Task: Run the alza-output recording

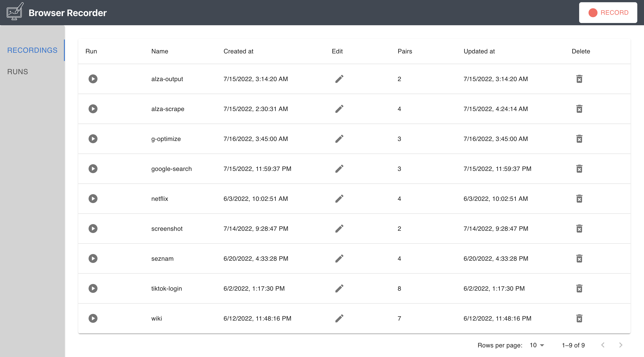Action: (93, 79)
